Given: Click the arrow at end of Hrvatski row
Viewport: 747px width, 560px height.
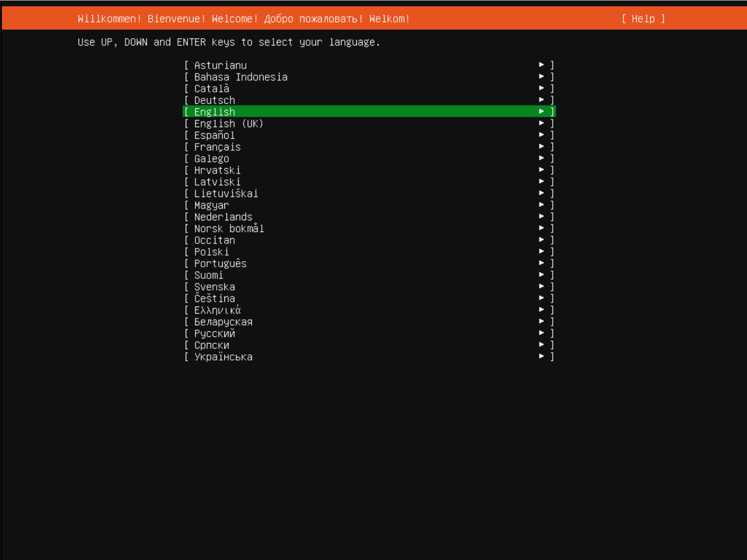Looking at the screenshot, I should [x=541, y=170].
